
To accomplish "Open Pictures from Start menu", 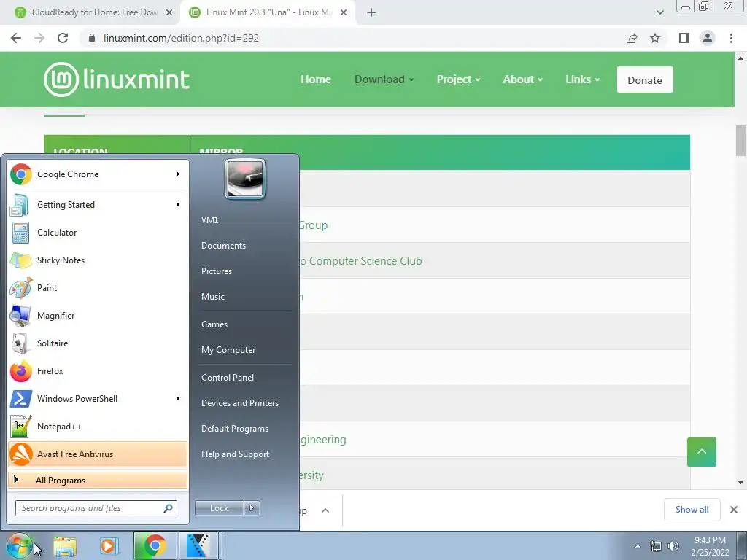I will click(216, 271).
